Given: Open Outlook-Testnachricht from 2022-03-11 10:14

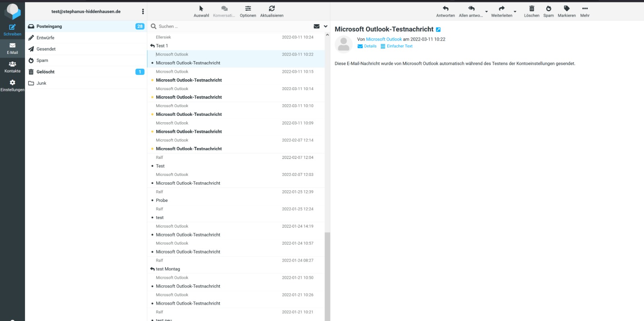Looking at the screenshot, I should tap(236, 93).
